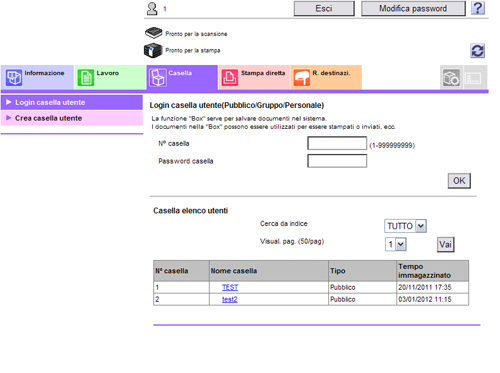Click the Esci button
This screenshot has width=500, height=373.
tap(324, 8)
